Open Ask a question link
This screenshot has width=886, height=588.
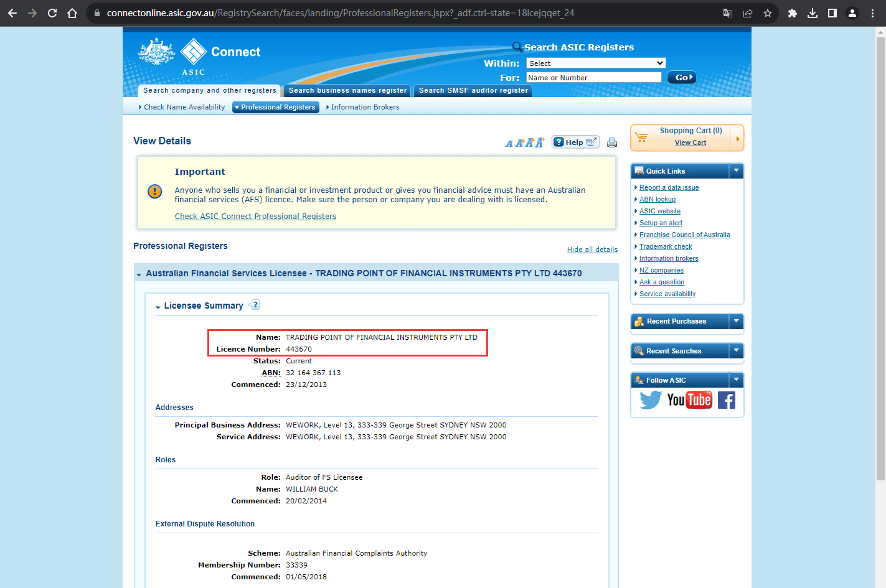click(662, 282)
